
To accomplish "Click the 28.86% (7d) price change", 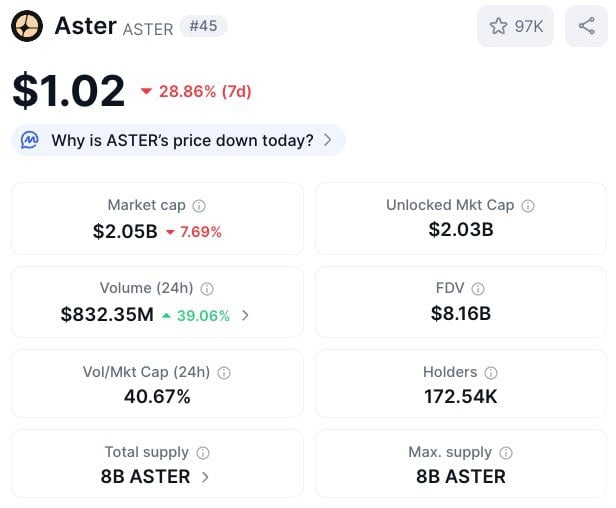I will point(196,92).
